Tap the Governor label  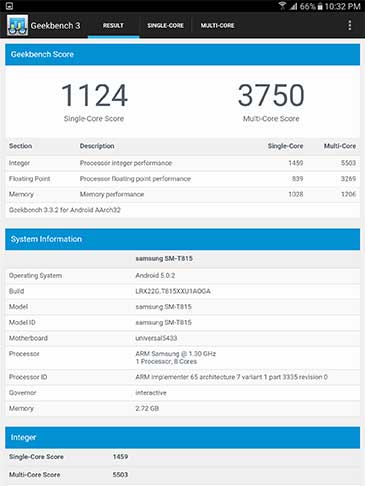coord(22,393)
